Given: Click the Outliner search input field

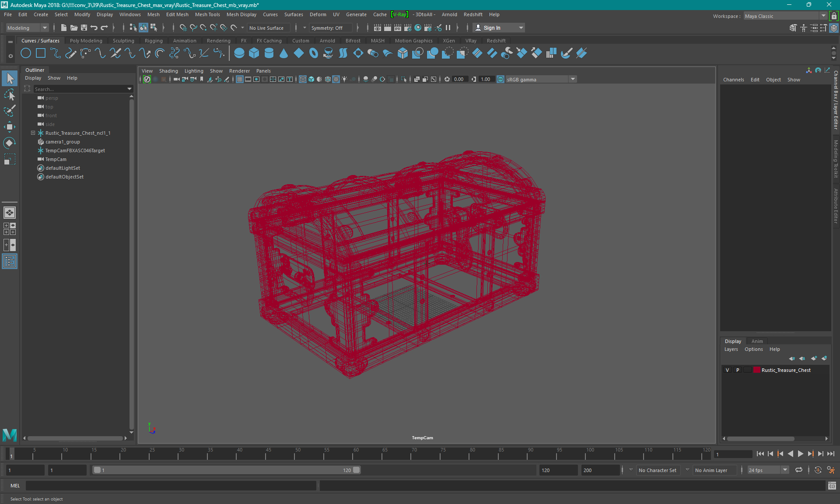Looking at the screenshot, I should click(80, 89).
